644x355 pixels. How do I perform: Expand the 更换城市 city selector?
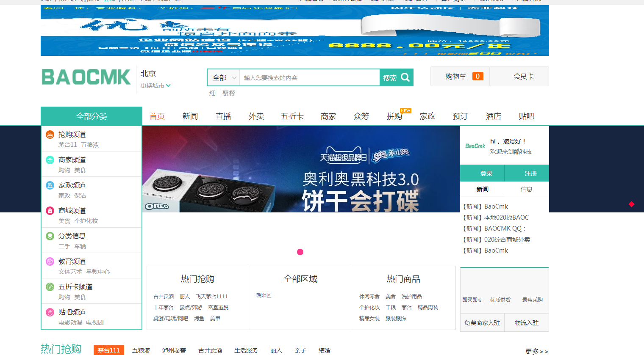155,85
